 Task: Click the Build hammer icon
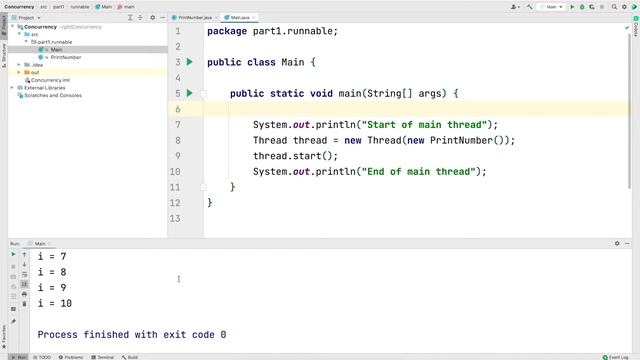(x=530, y=7)
